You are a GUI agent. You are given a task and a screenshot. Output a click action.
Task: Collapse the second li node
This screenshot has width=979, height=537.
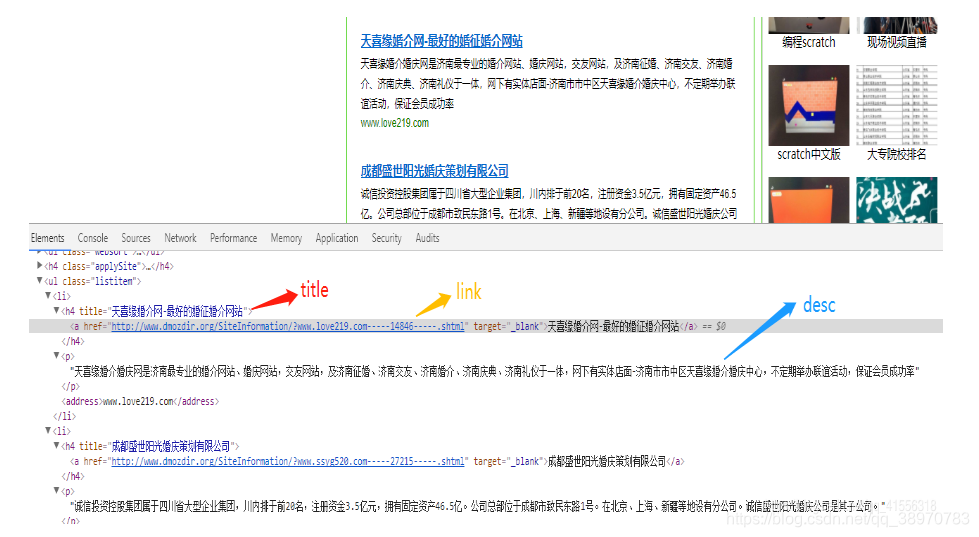pyautogui.click(x=48, y=430)
